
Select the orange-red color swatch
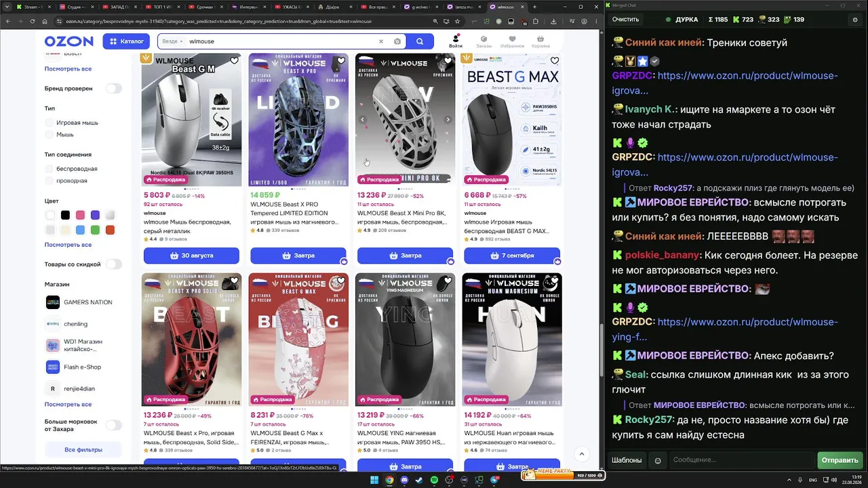[x=110, y=230]
